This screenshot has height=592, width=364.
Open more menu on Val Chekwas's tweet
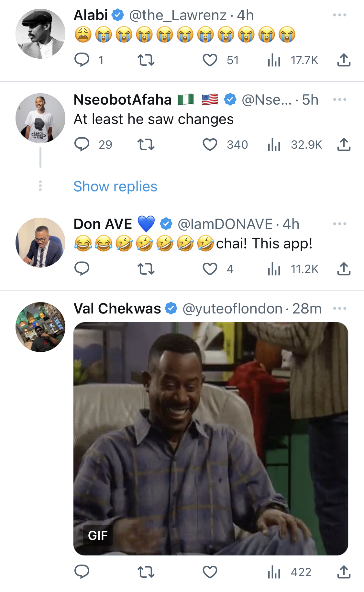point(340,308)
